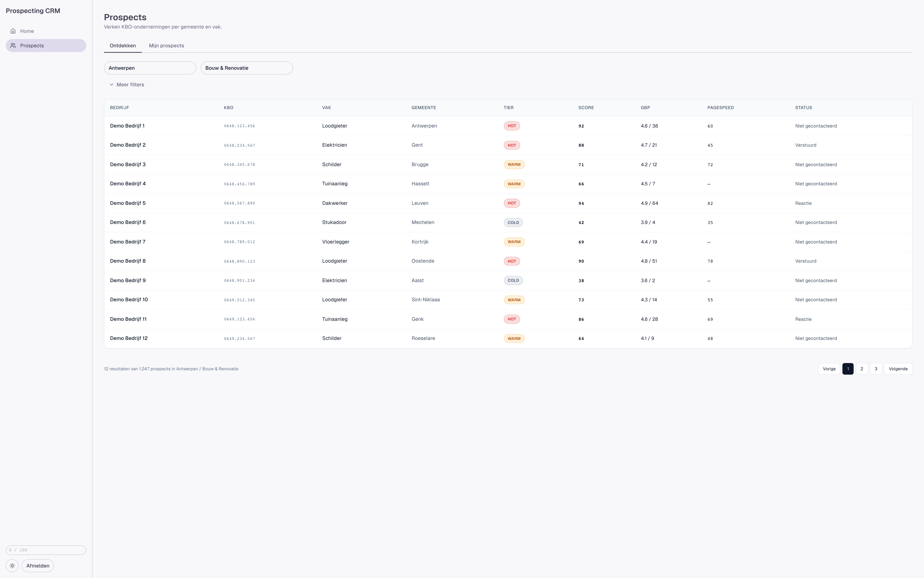
Task: Click KBO number 0648.123.456
Action: [239, 126]
